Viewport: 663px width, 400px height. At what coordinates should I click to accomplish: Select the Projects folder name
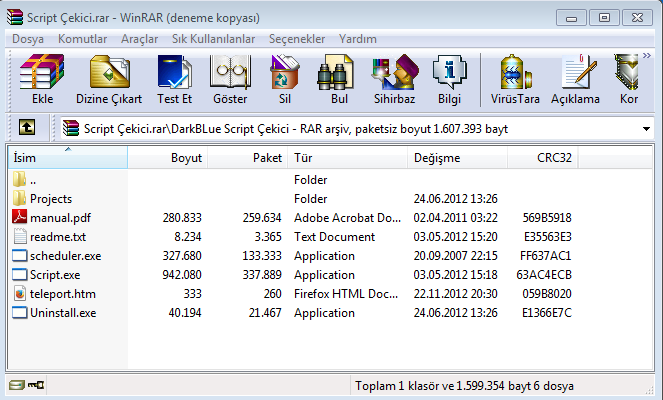[51, 199]
